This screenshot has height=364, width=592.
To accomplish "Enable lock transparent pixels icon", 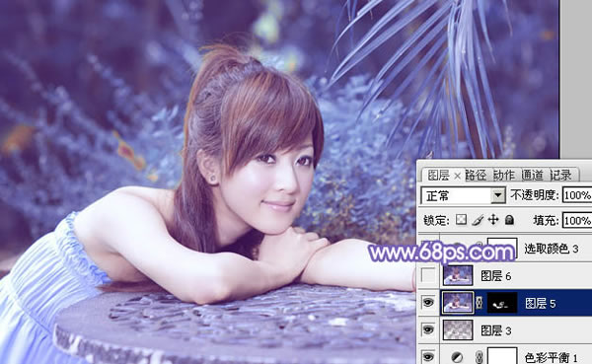I will coord(461,219).
